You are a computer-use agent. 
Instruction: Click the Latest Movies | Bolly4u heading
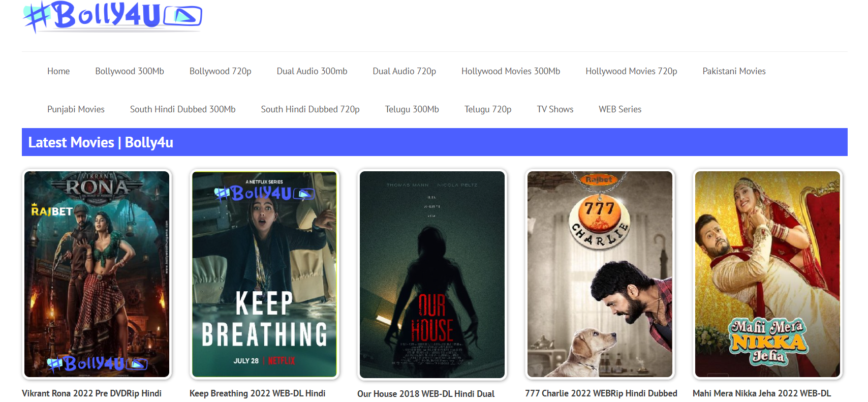101,142
